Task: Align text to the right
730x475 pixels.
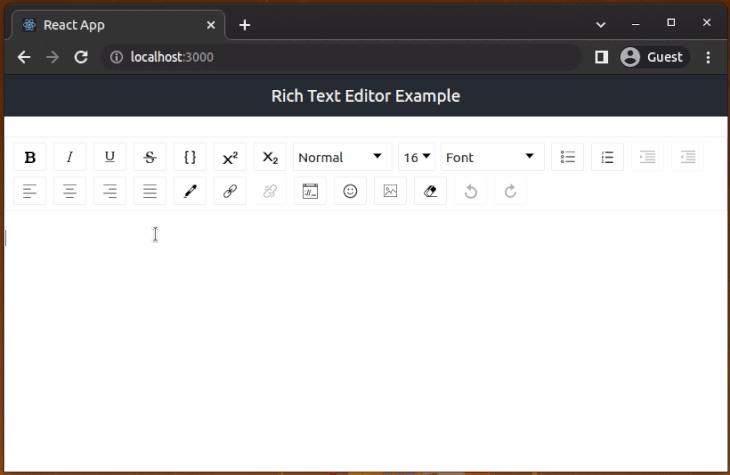Action: [x=110, y=191]
